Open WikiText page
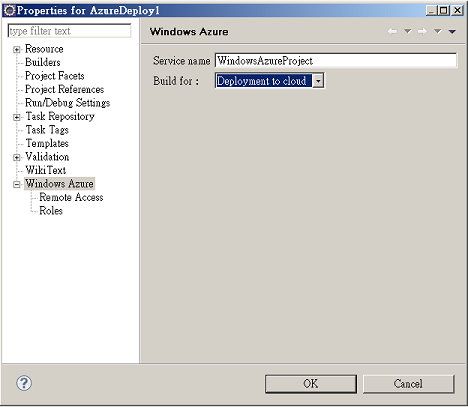 (46, 170)
